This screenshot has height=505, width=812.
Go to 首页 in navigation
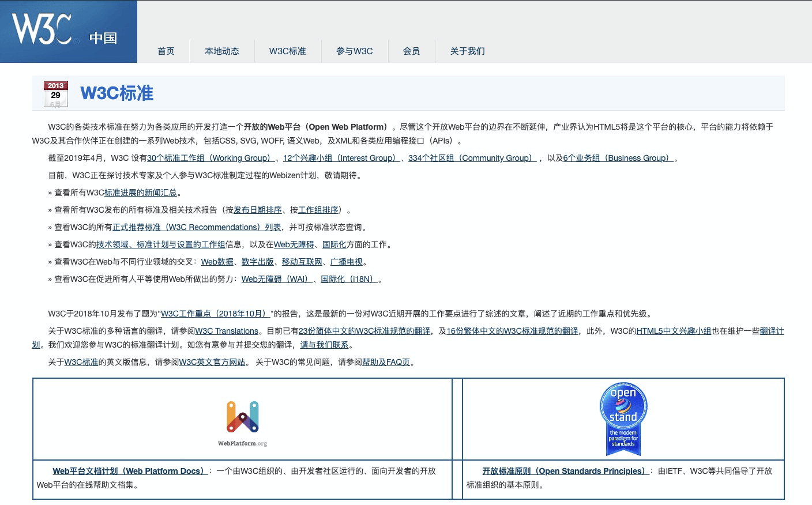[x=166, y=51]
